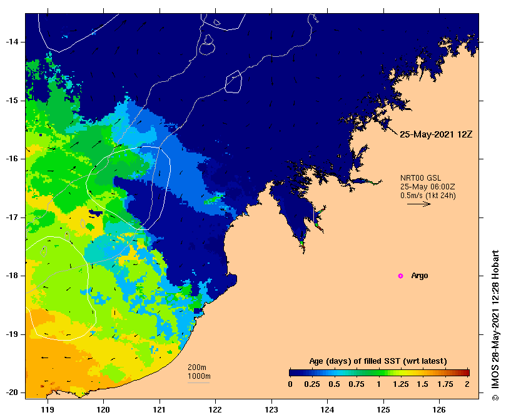Click the green middle of the colorbar
This screenshot has width=506, height=420.
click(379, 373)
